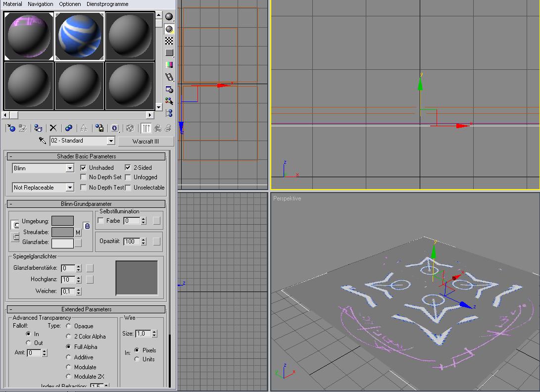Click the Video Color Check icon
This screenshot has height=392, width=540.
pos(169,65)
